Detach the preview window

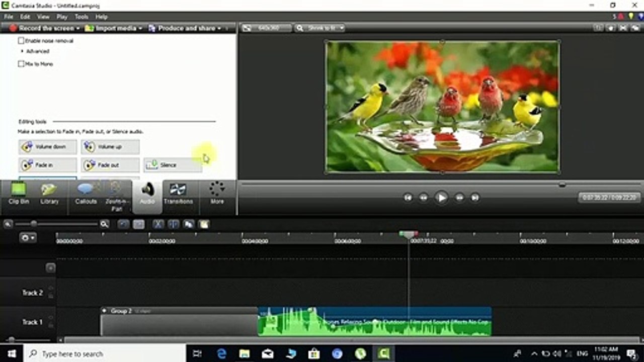tap(635, 28)
